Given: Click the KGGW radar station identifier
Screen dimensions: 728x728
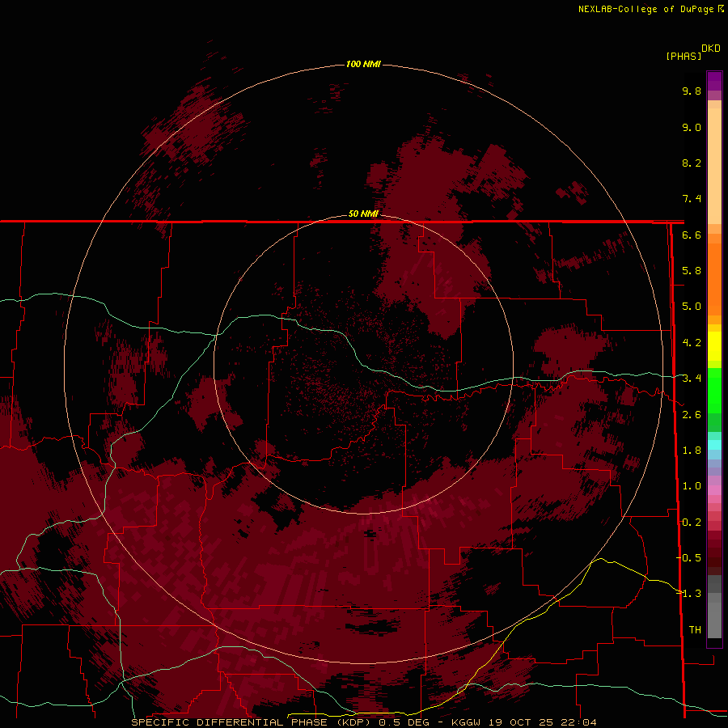Looking at the screenshot, I should 468,722.
